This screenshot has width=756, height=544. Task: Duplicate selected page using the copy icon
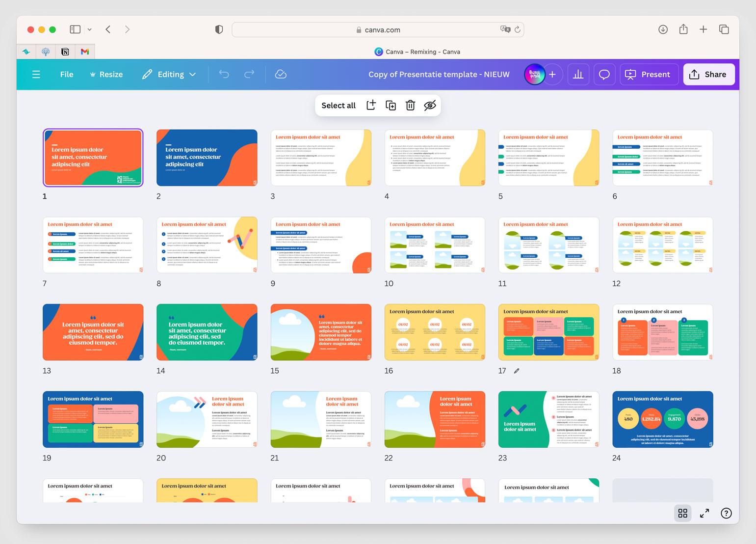pyautogui.click(x=391, y=105)
